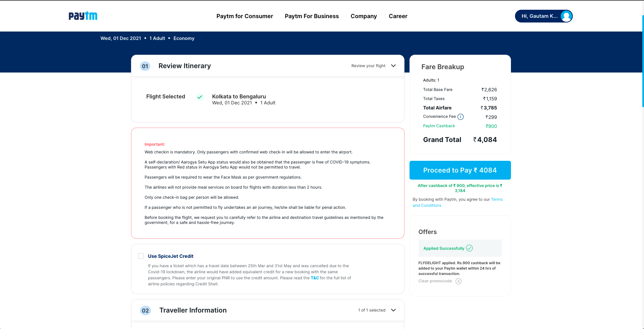This screenshot has width=644, height=329.
Task: Click the Convenience Fee info icon
Action: (x=461, y=117)
